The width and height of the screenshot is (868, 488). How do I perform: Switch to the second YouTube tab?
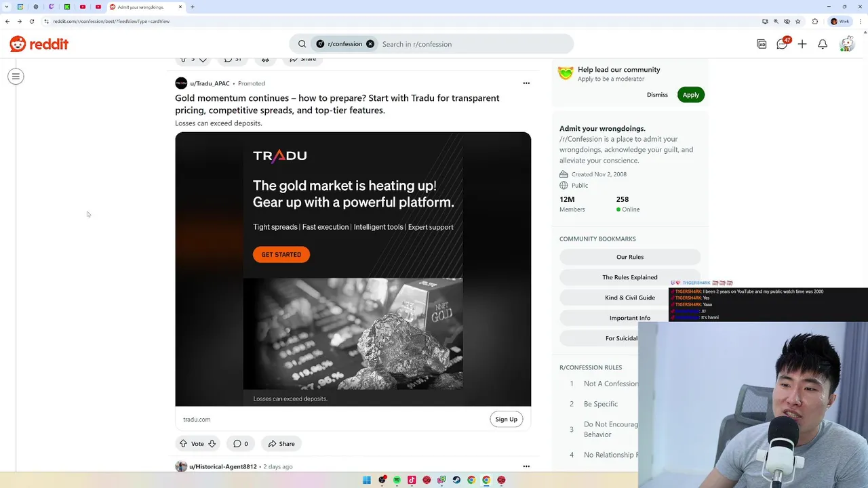point(98,7)
